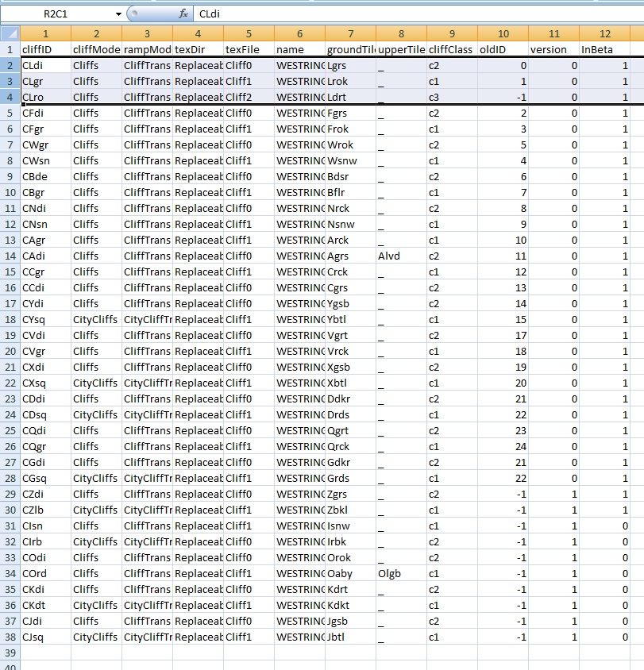Select column header 12
This screenshot has height=670, width=644.
(x=604, y=34)
